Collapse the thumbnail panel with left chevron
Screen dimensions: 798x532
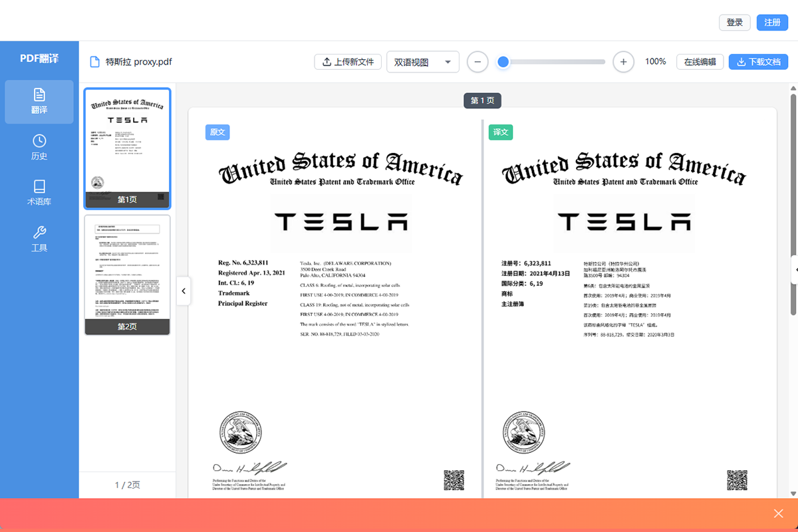[x=184, y=291]
